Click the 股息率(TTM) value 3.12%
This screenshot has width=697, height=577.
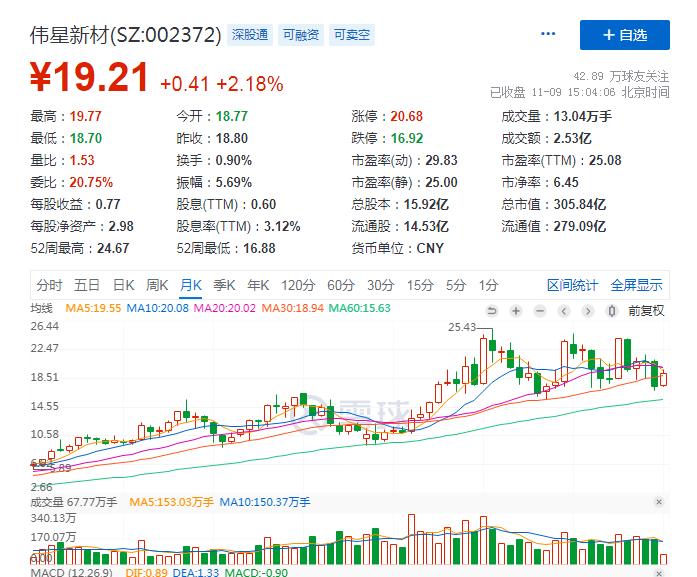pos(282,226)
